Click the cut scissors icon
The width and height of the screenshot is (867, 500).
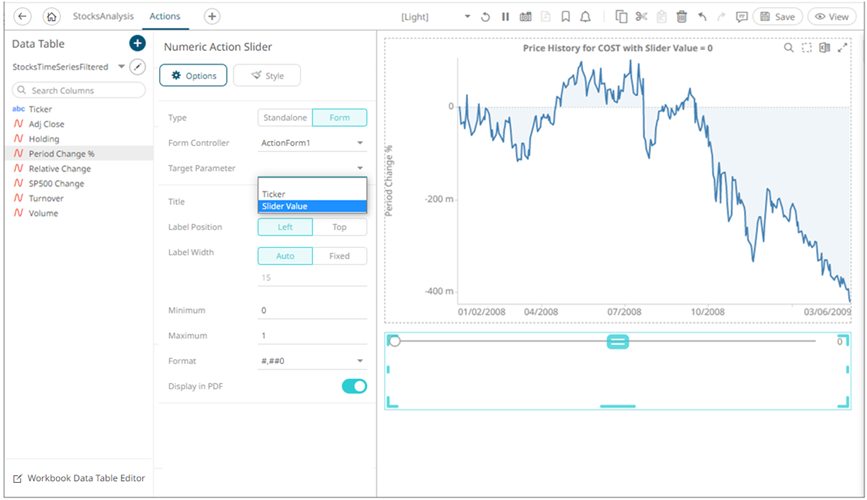(641, 17)
